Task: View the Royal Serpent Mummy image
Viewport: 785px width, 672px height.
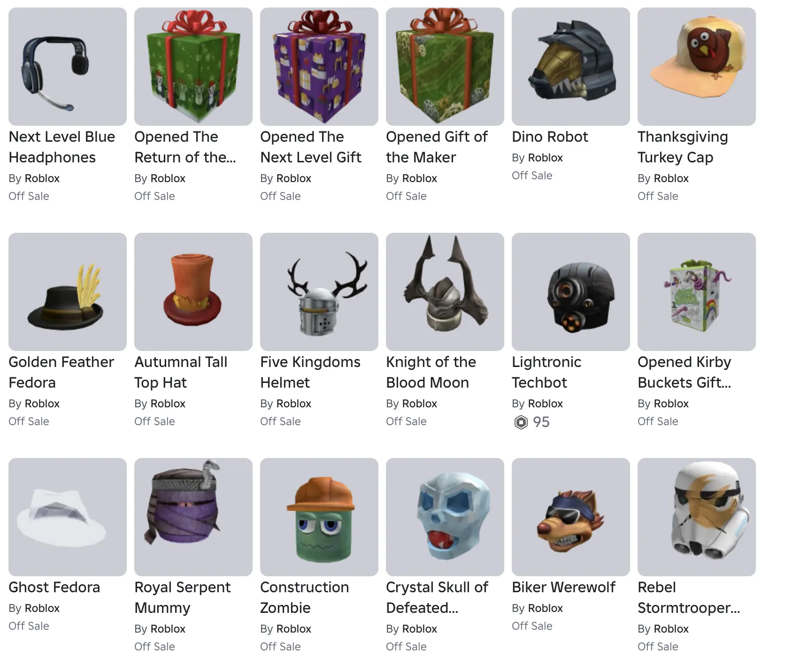Action: 193,517
